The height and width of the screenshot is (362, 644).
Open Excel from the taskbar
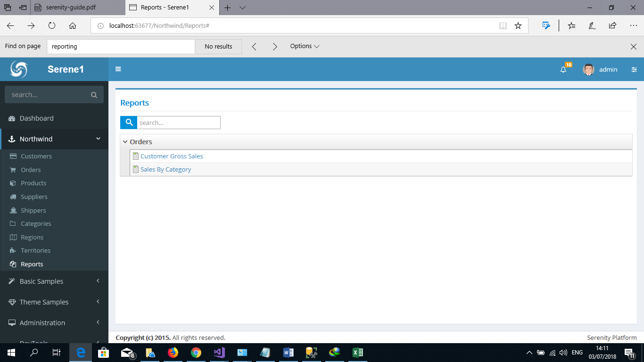[x=357, y=352]
